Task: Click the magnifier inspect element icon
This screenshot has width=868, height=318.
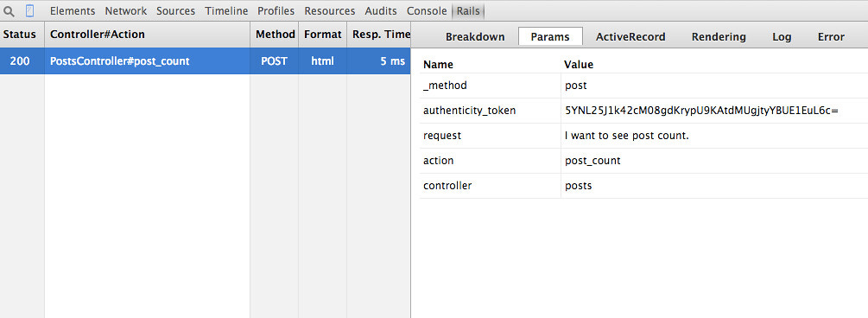Action: tap(9, 11)
